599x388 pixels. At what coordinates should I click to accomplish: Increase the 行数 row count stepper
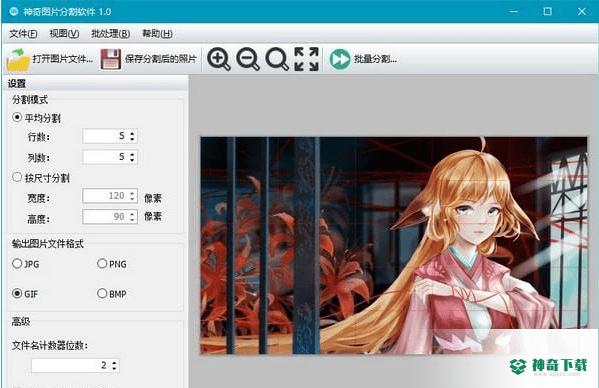(x=132, y=133)
